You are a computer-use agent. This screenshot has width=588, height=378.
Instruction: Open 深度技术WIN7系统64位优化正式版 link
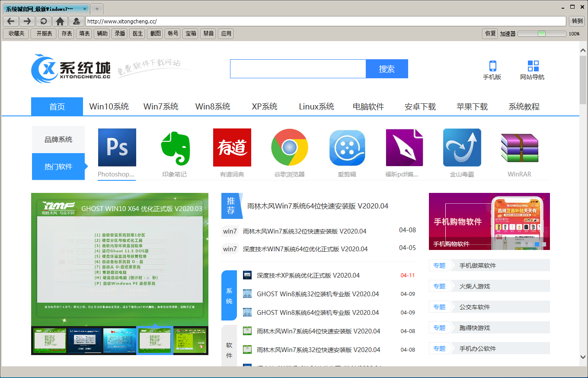pos(305,249)
